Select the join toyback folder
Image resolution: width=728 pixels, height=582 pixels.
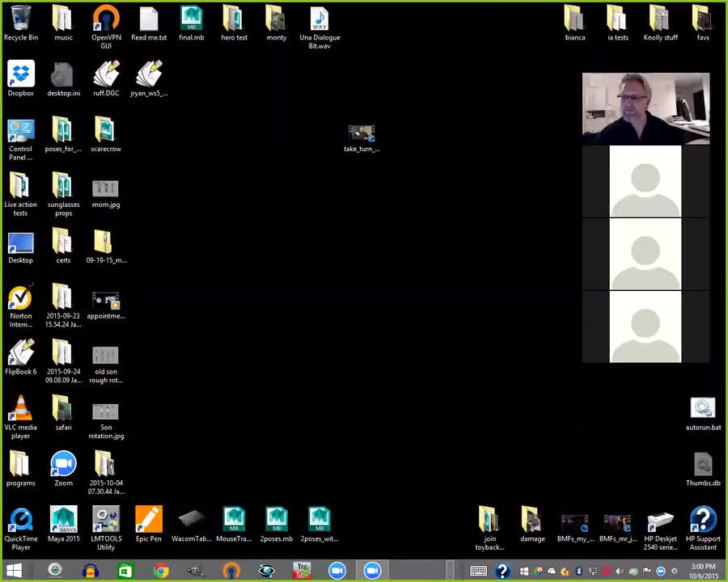point(489,529)
